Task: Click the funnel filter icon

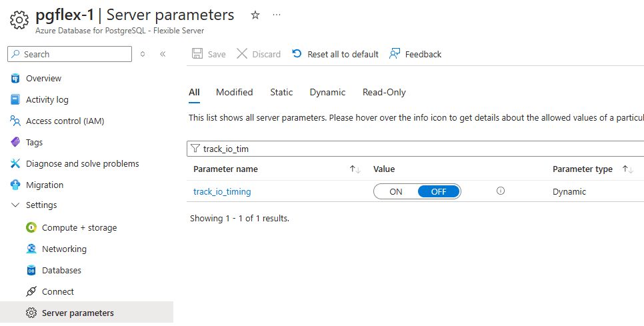Action: tap(195, 149)
